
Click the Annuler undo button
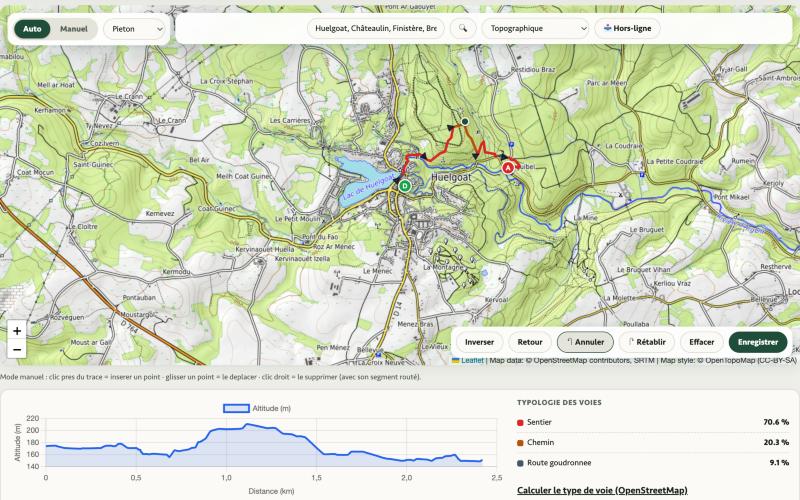click(585, 342)
